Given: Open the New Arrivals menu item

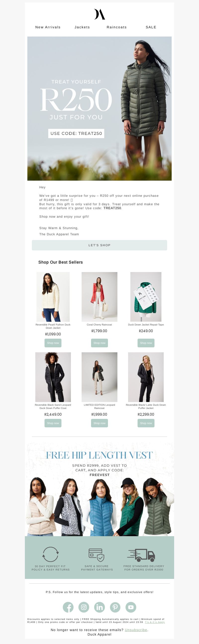Looking at the screenshot, I should [x=48, y=27].
